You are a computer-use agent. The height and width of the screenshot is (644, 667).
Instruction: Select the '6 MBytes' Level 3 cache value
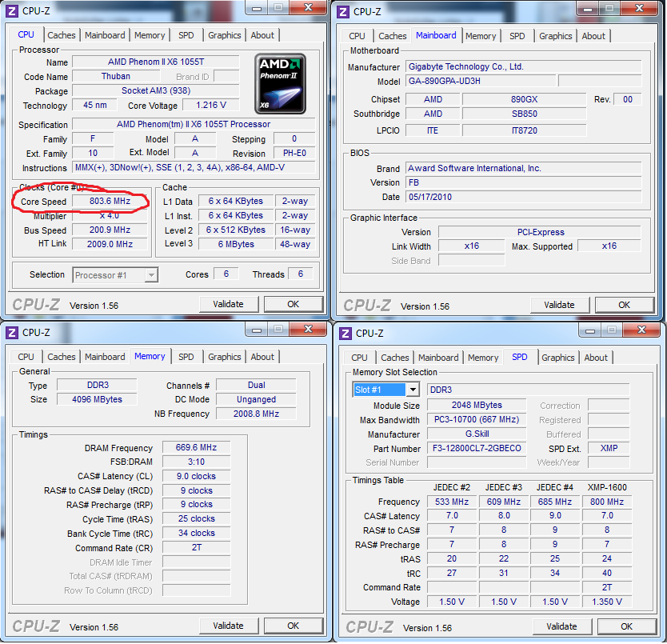tap(236, 244)
